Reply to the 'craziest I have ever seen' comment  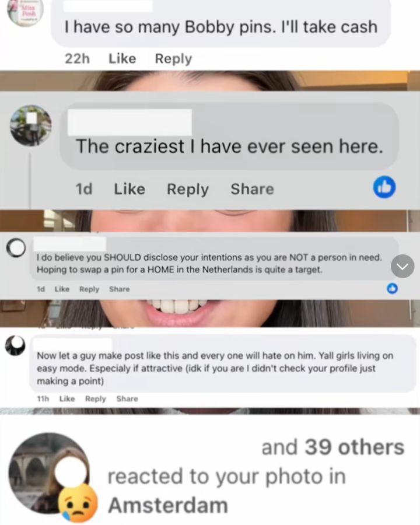coord(188,190)
